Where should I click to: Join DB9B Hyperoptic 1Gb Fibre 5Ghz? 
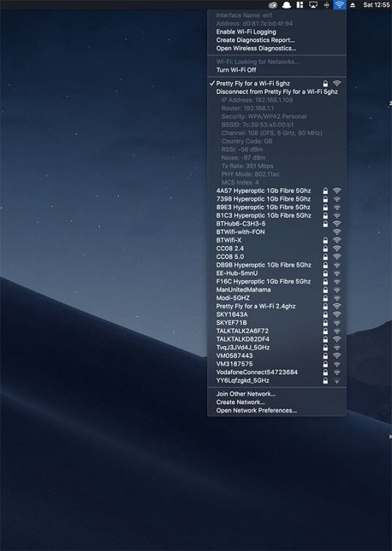click(277, 265)
